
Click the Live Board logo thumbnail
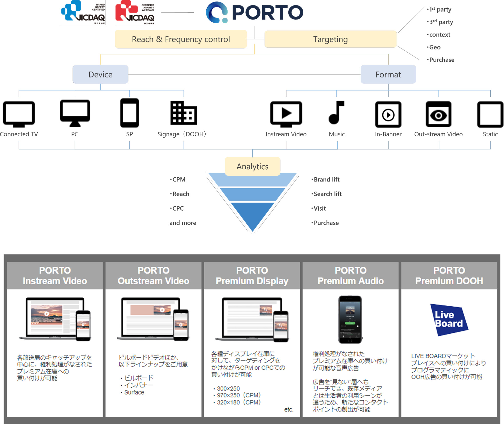pyautogui.click(x=449, y=320)
